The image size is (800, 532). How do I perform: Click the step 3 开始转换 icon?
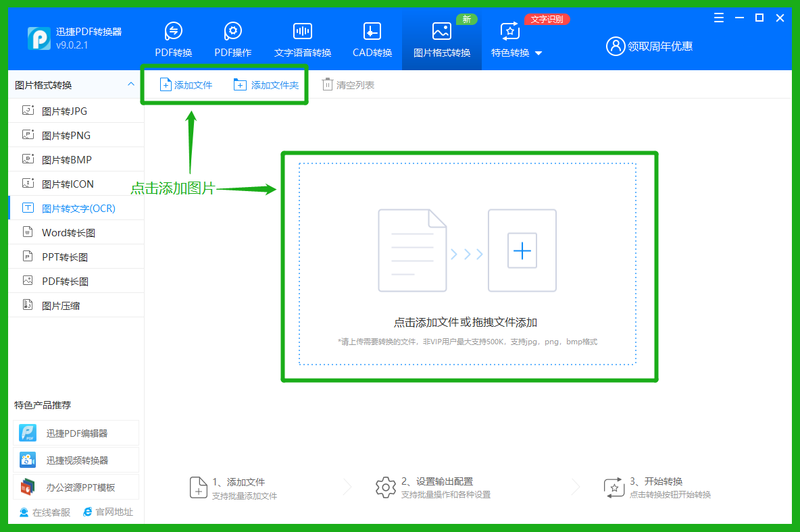(x=614, y=487)
